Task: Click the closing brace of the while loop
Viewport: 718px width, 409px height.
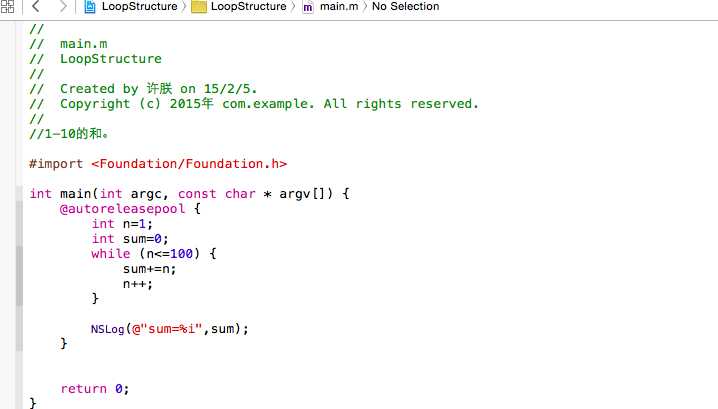Action: tap(95, 299)
